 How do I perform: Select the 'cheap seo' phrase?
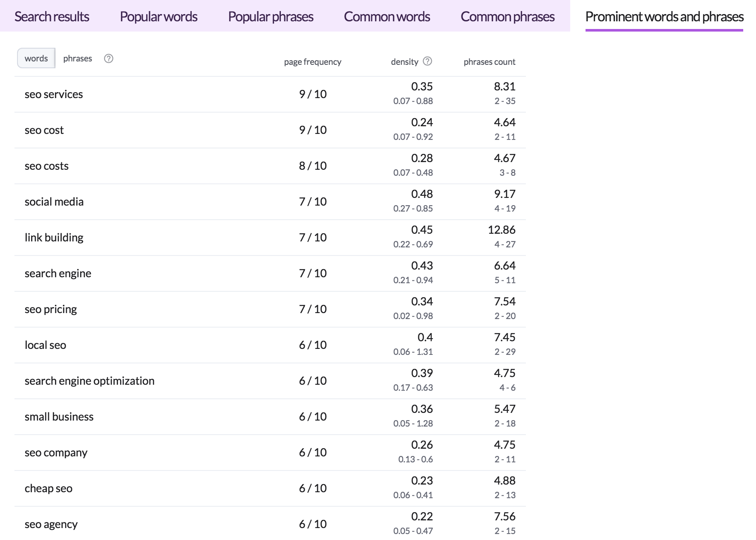point(49,488)
